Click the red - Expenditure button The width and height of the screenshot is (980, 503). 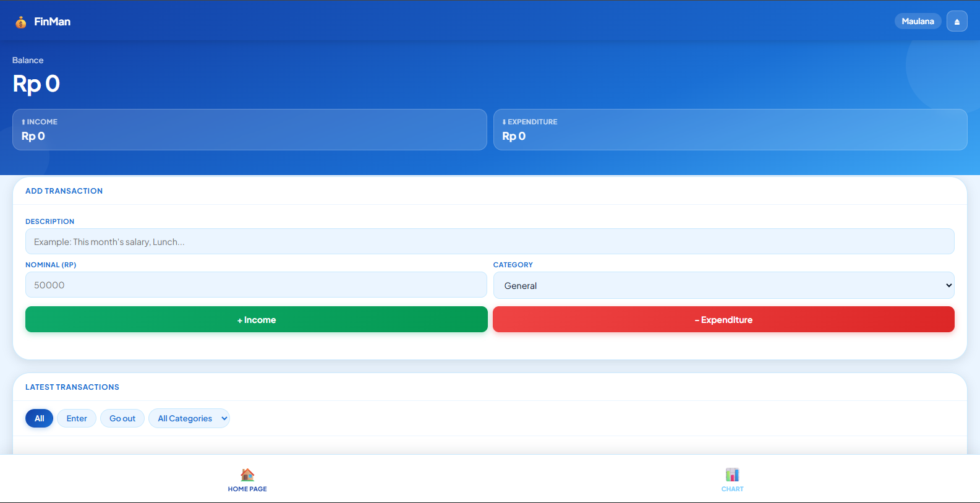[723, 319]
